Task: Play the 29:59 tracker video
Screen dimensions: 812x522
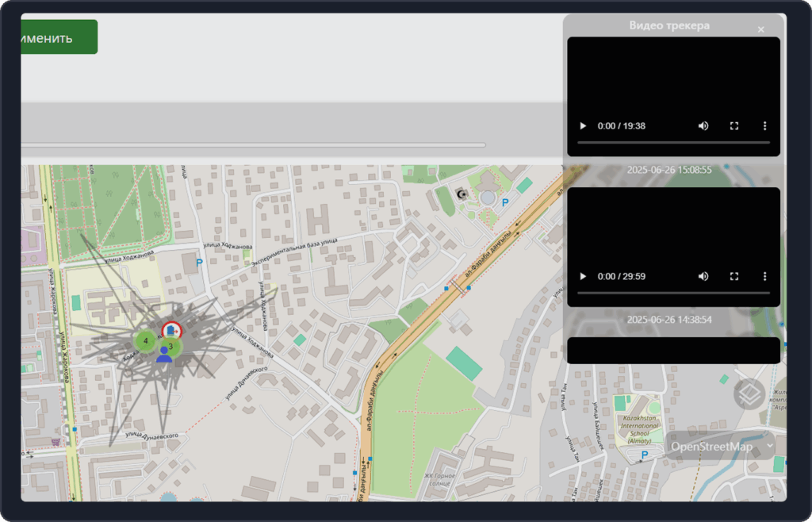Action: click(x=584, y=276)
